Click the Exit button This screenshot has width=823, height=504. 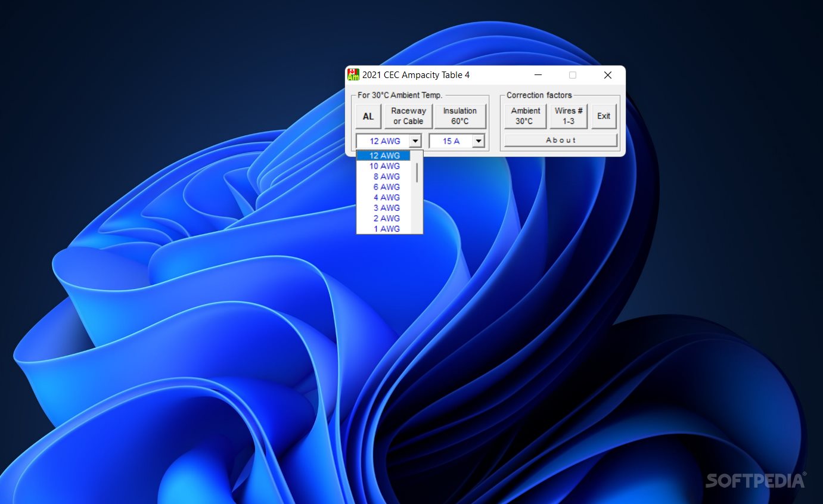tap(604, 116)
